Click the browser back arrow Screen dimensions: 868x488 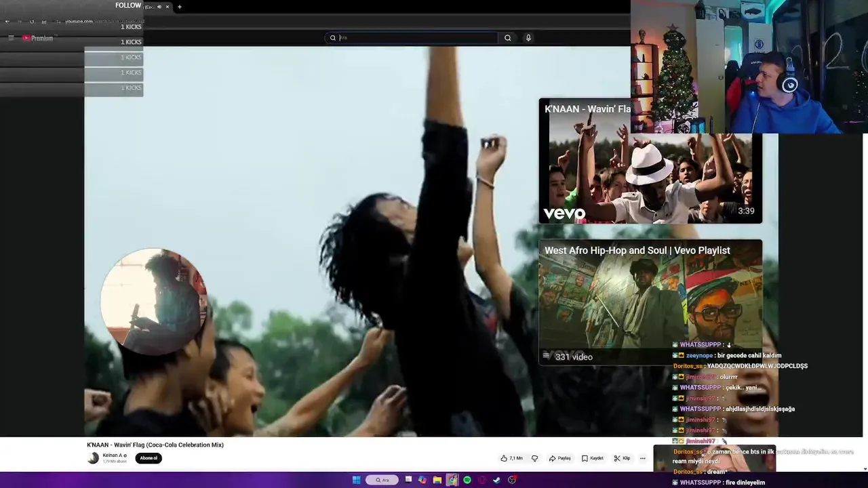tap(7, 21)
